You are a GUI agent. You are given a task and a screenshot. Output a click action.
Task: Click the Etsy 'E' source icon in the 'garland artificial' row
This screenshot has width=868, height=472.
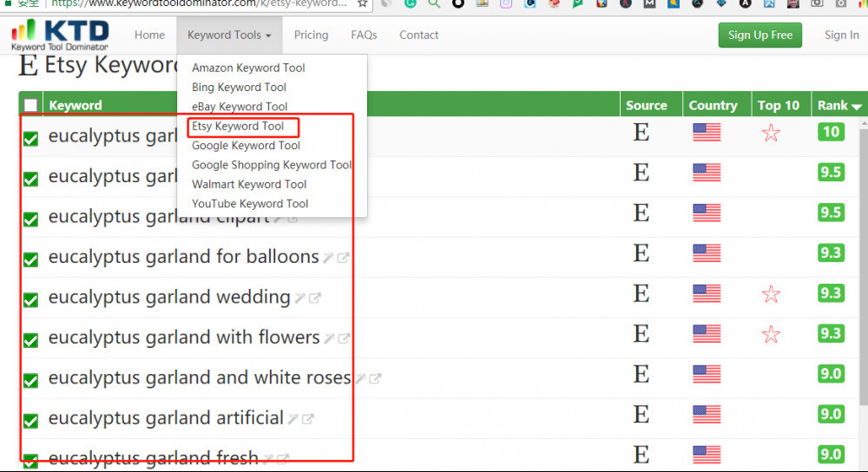641,414
